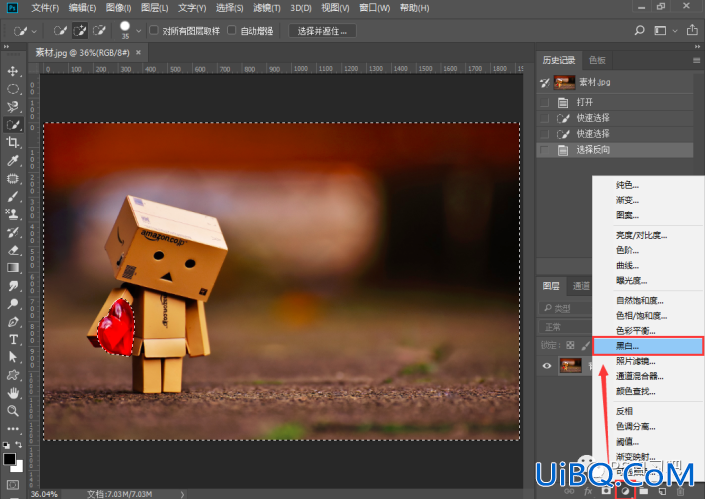Select the Crop tool
705x499 pixels.
click(x=13, y=143)
